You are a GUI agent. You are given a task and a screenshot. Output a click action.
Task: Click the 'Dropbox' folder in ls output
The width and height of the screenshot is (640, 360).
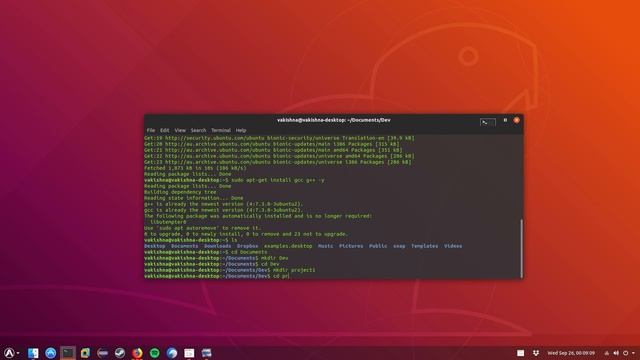tap(248, 246)
